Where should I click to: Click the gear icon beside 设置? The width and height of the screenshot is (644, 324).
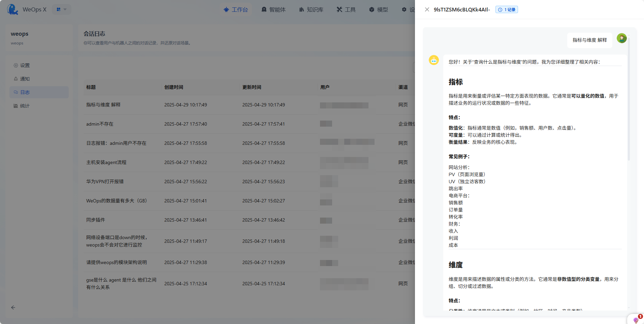16,65
